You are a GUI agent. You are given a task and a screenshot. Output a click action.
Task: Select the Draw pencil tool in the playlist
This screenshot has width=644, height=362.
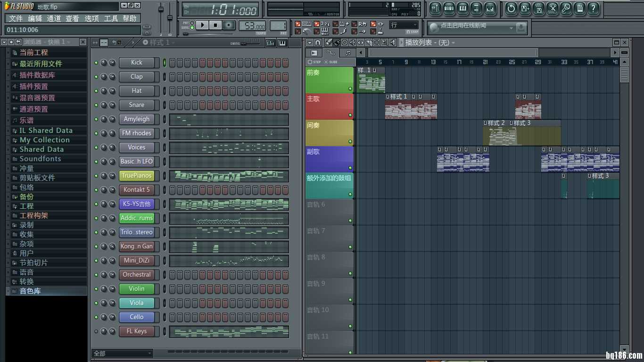click(x=329, y=42)
